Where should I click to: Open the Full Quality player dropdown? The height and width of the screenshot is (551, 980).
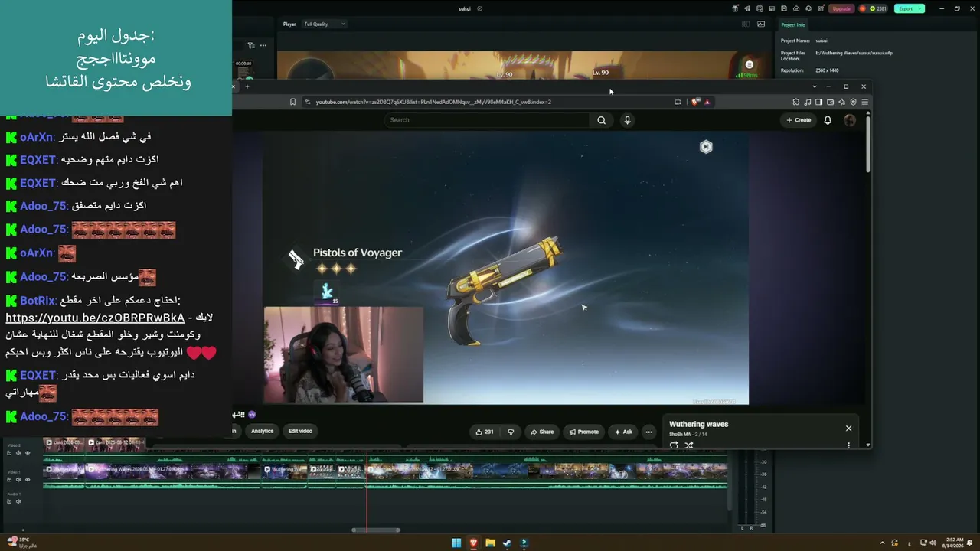pos(325,24)
